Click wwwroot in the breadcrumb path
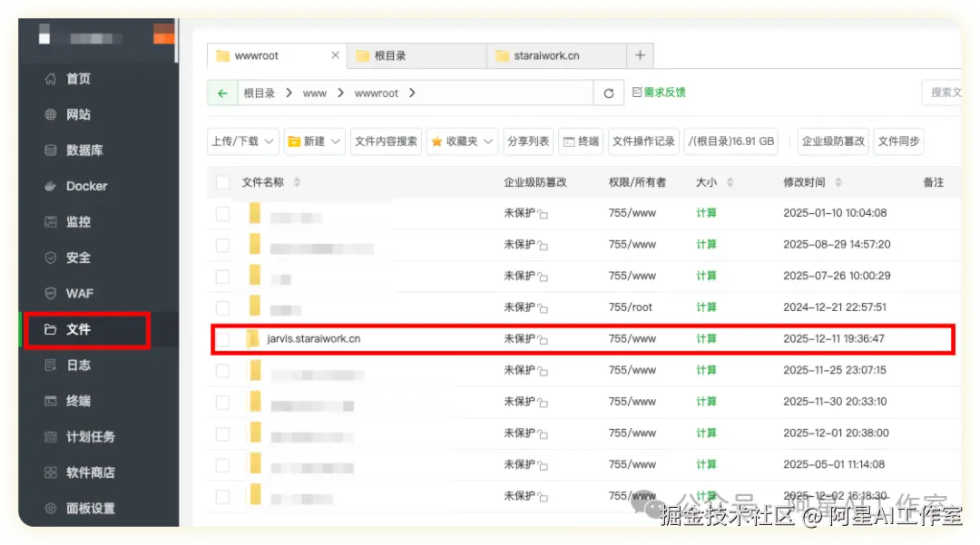This screenshot has height=545, width=980. click(x=377, y=93)
